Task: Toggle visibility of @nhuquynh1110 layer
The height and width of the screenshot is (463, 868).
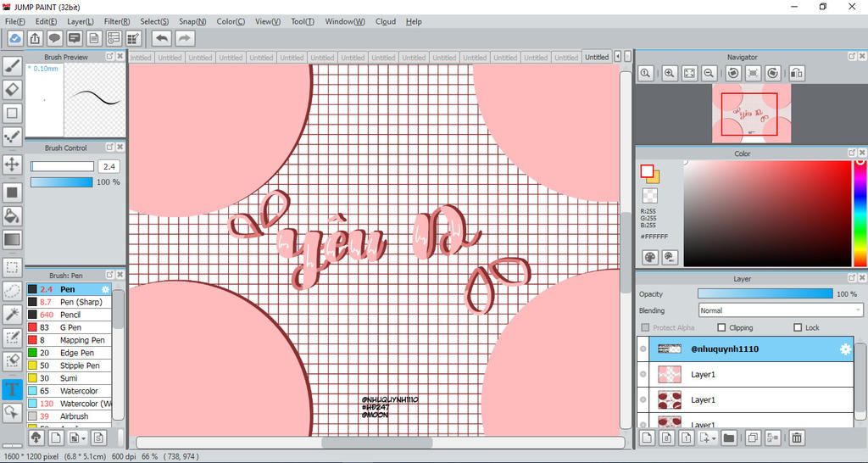Action: pos(643,349)
